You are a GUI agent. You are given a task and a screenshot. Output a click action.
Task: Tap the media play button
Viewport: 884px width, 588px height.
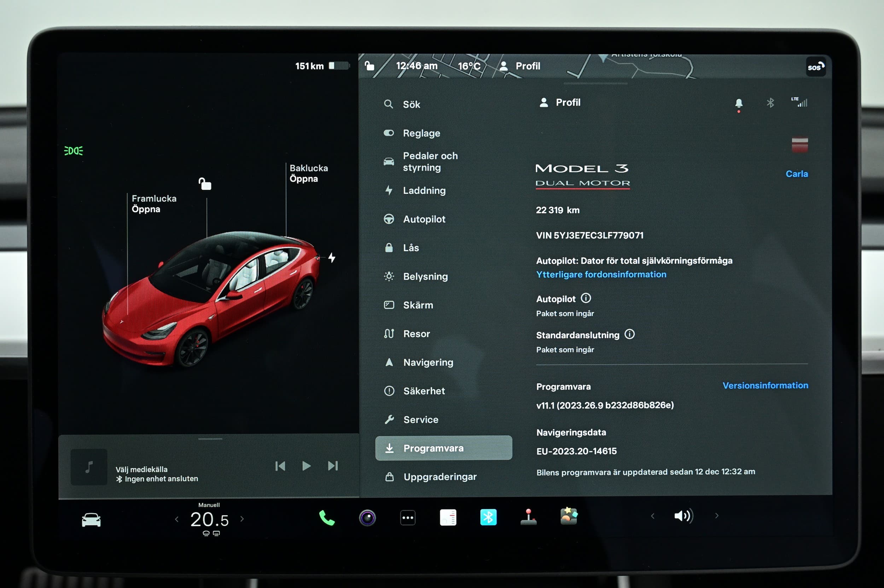307,466
